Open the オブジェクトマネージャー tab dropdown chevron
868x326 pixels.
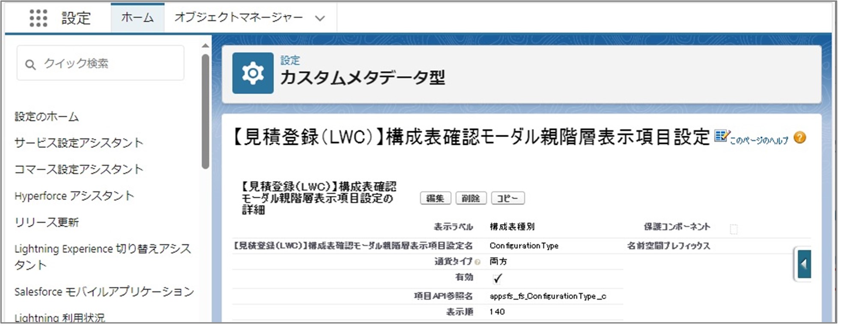(320, 18)
